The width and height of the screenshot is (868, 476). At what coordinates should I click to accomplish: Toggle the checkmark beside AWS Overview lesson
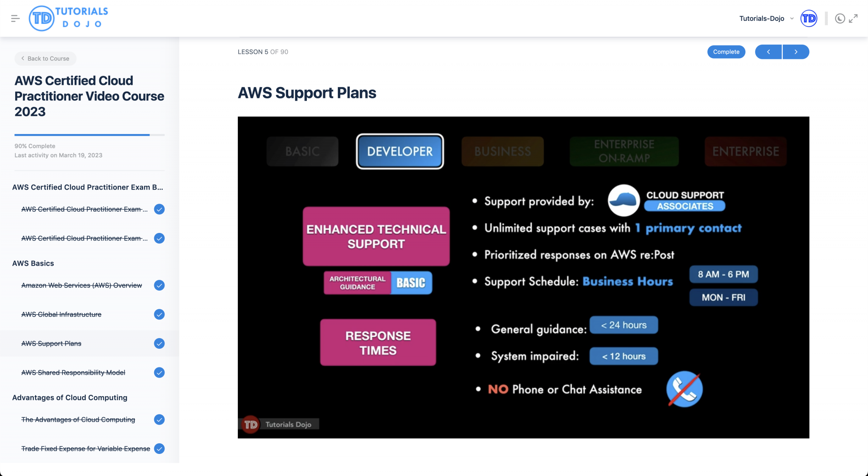(159, 286)
